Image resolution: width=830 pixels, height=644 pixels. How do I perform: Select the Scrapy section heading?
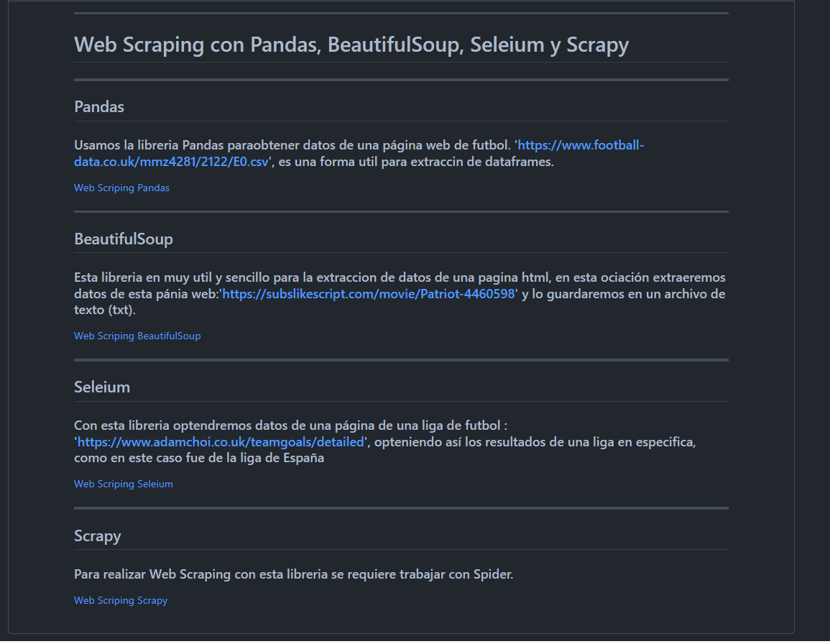[x=98, y=535]
